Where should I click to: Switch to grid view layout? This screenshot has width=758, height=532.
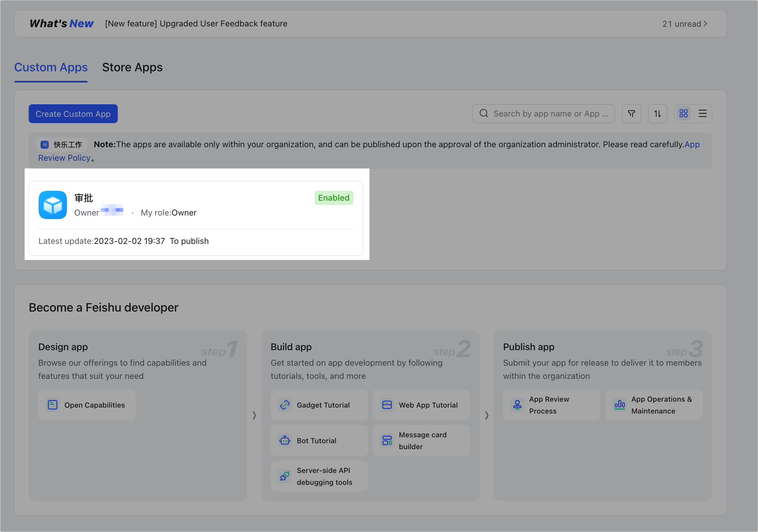683,114
